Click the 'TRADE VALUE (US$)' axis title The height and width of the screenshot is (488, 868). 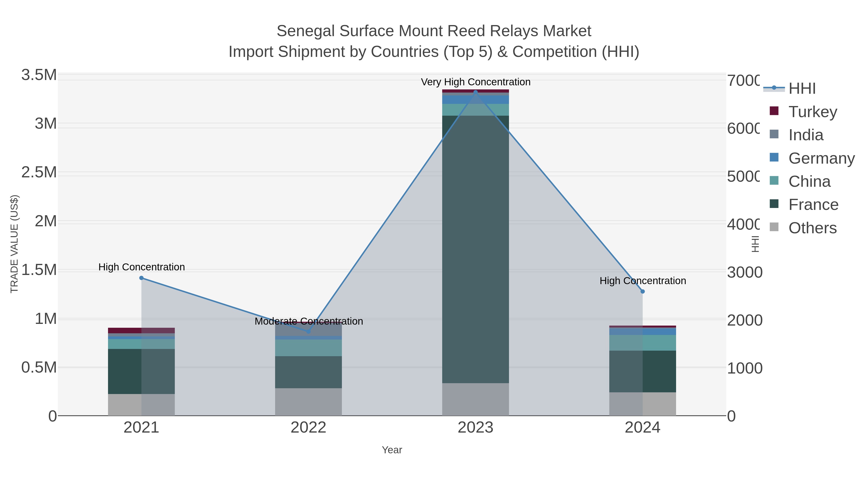click(14, 244)
